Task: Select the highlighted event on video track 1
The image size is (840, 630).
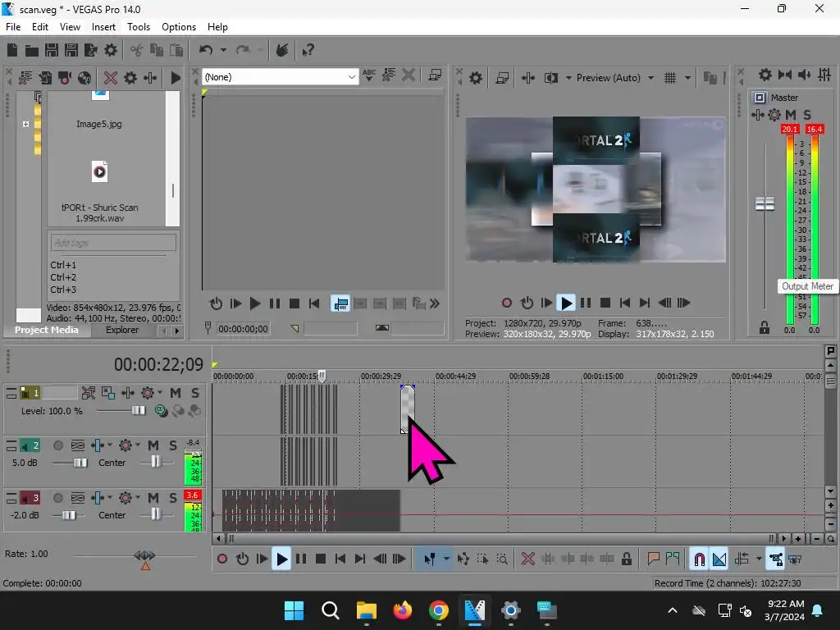Action: pyautogui.click(x=407, y=409)
